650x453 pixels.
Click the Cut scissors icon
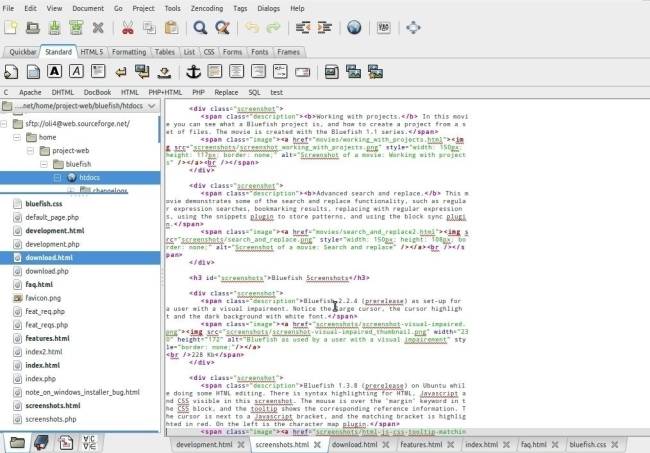point(128,28)
